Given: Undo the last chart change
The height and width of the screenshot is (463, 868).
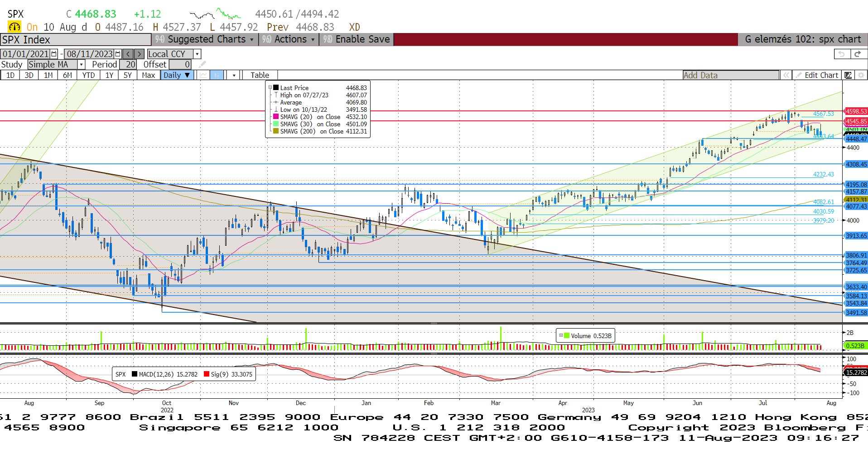Looking at the screenshot, I should coord(841,54).
